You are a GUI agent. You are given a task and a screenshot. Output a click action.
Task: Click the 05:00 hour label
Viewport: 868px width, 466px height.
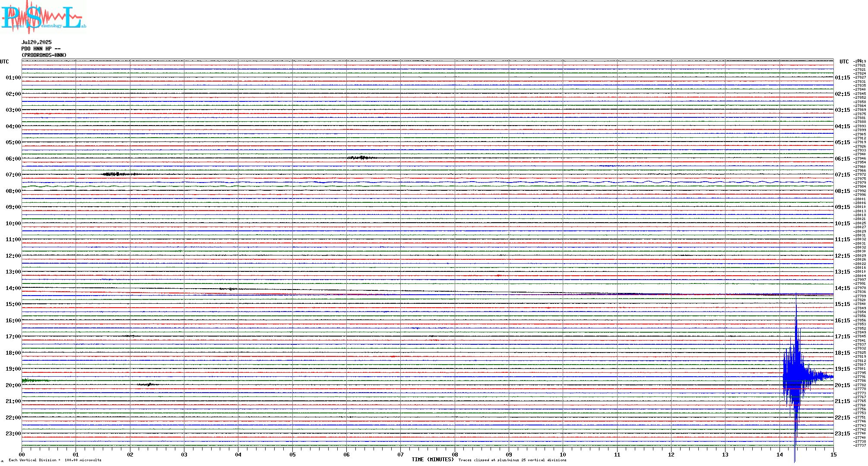(x=13, y=142)
